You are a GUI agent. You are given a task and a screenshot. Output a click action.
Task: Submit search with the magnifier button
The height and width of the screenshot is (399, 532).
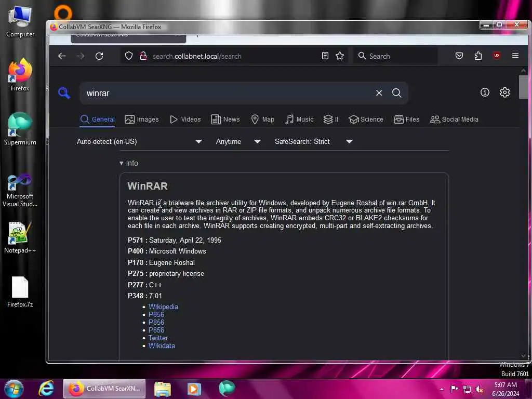[x=396, y=93]
